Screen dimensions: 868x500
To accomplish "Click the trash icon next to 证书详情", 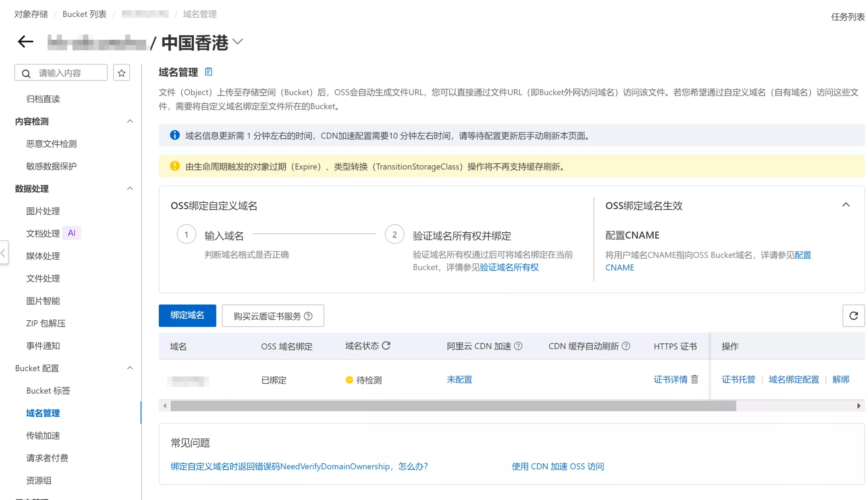I will pyautogui.click(x=694, y=380).
